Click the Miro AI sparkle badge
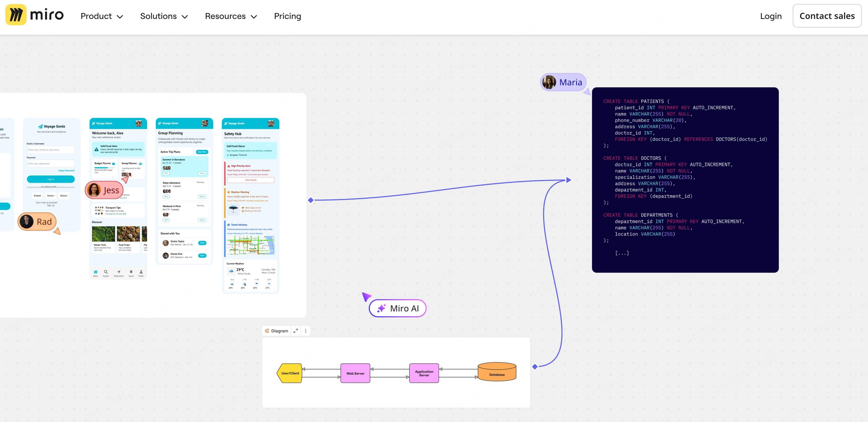The image size is (868, 422). click(398, 308)
